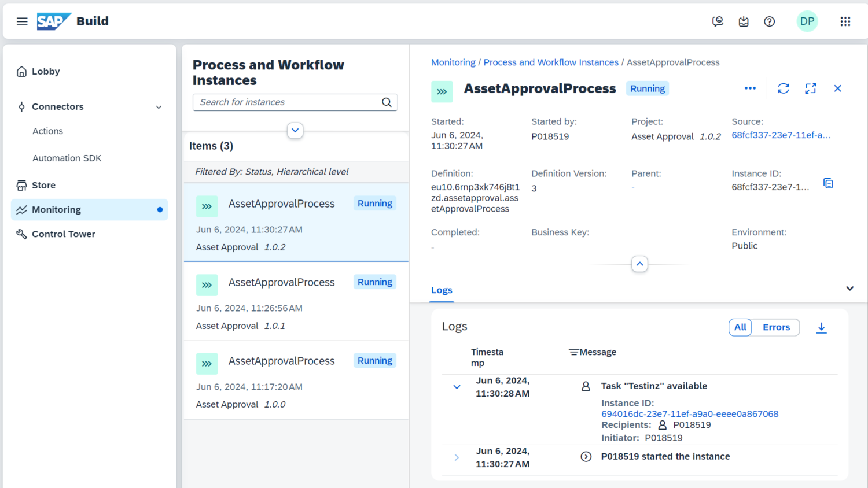Click the Search for instances field
The width and height of the screenshot is (868, 488).
[288, 102]
